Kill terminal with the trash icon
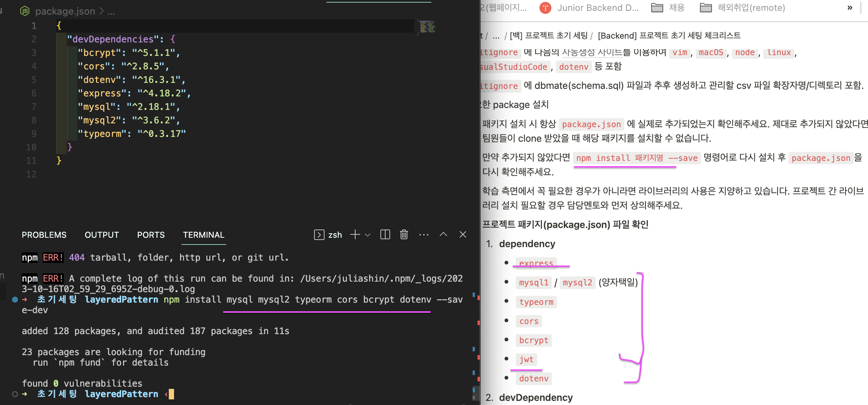 404,235
